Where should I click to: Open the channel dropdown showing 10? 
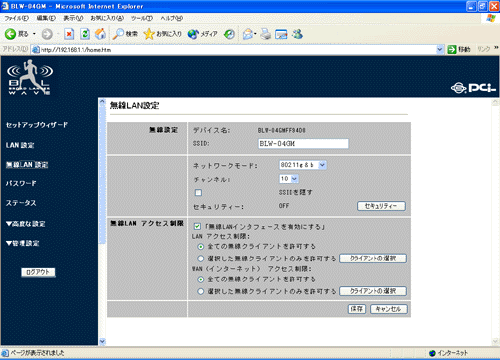289,179
